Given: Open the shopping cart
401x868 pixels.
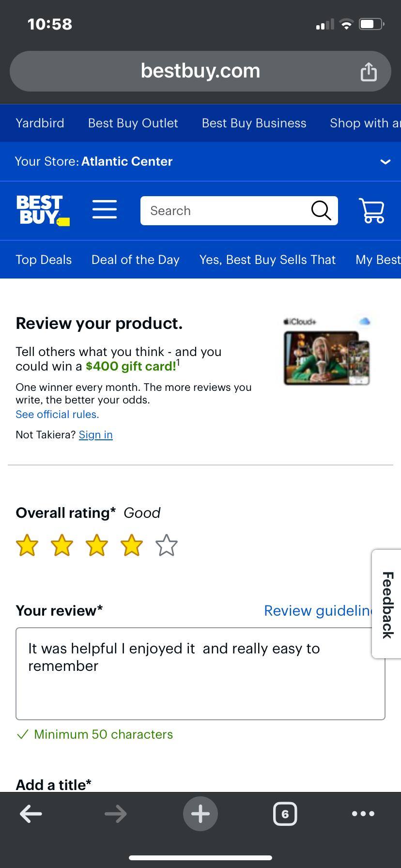Looking at the screenshot, I should tap(372, 210).
